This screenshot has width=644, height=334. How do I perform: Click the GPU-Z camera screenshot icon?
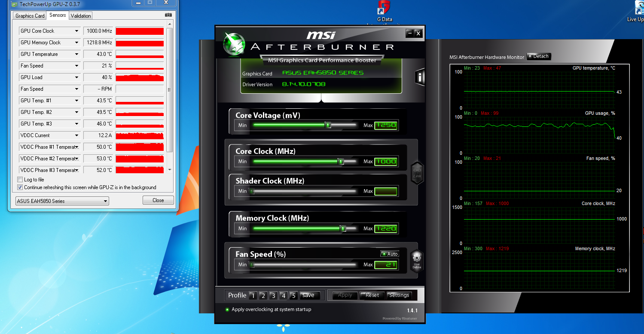[x=168, y=15]
